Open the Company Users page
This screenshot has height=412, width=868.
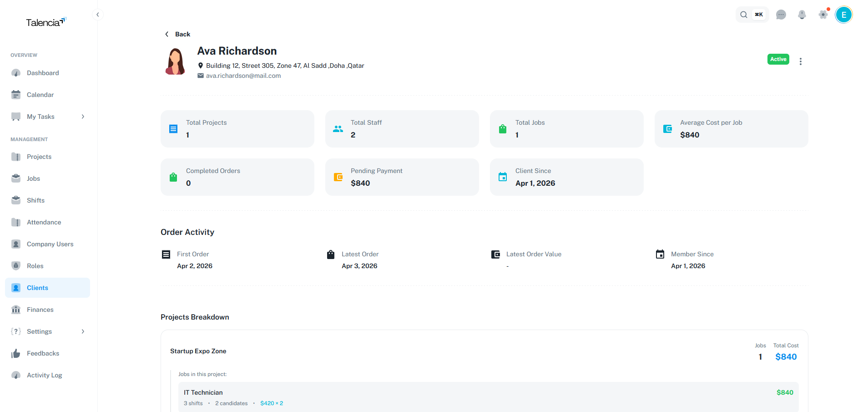[x=50, y=244]
